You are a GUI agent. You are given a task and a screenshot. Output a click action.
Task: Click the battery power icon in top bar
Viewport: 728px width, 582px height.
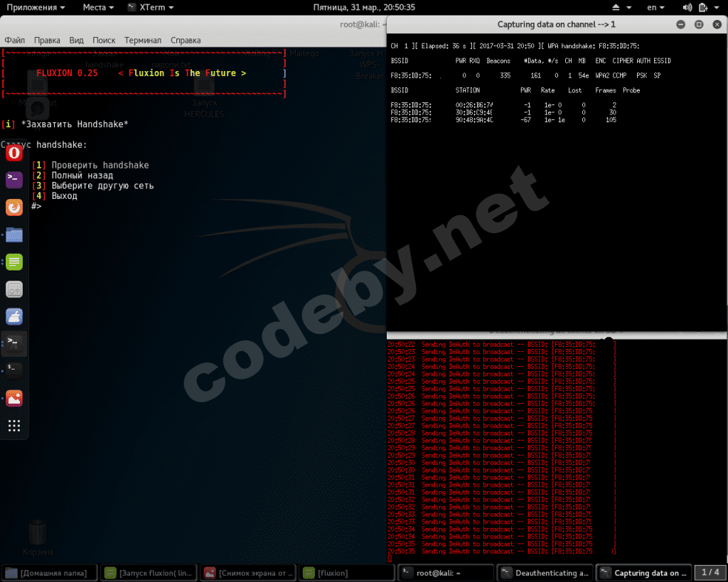[x=703, y=7]
